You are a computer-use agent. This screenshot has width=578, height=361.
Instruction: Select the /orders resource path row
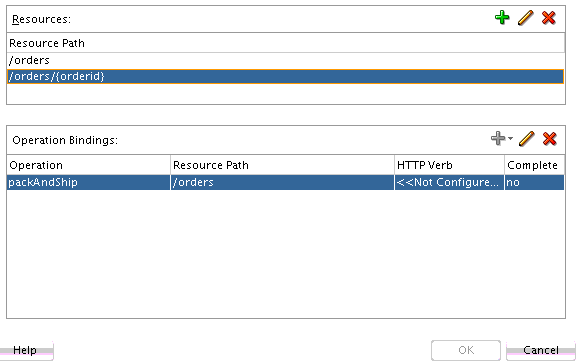pos(286,60)
